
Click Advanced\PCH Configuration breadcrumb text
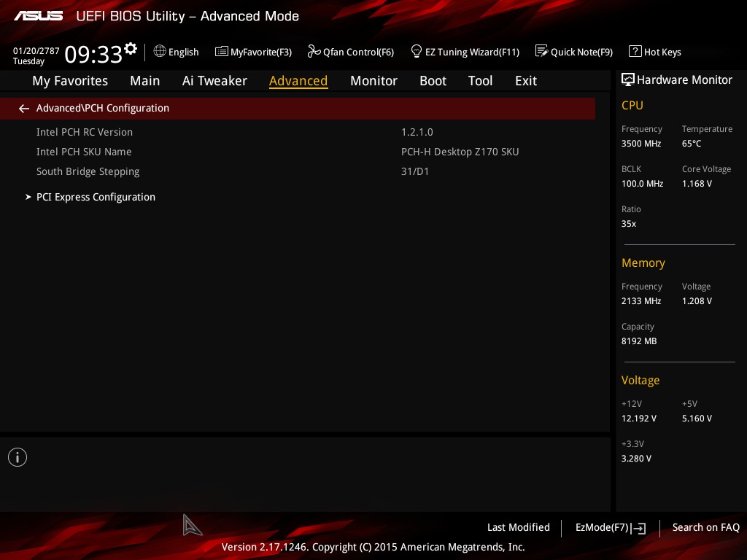point(102,108)
